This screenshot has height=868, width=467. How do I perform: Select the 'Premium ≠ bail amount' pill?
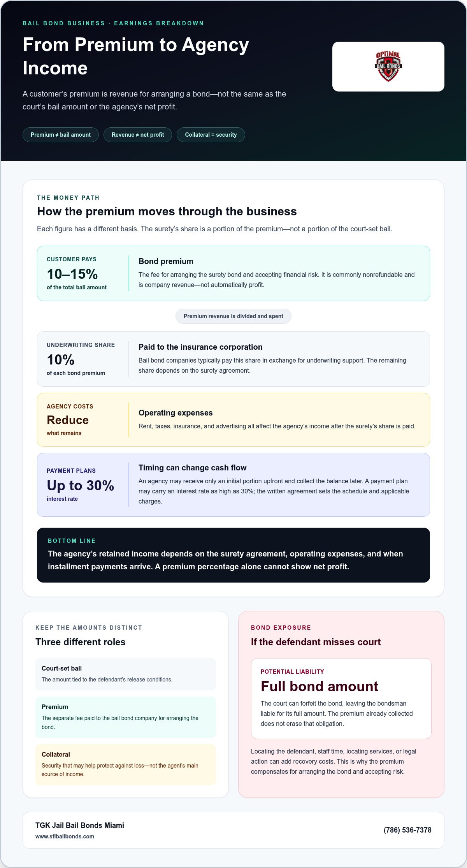point(61,135)
